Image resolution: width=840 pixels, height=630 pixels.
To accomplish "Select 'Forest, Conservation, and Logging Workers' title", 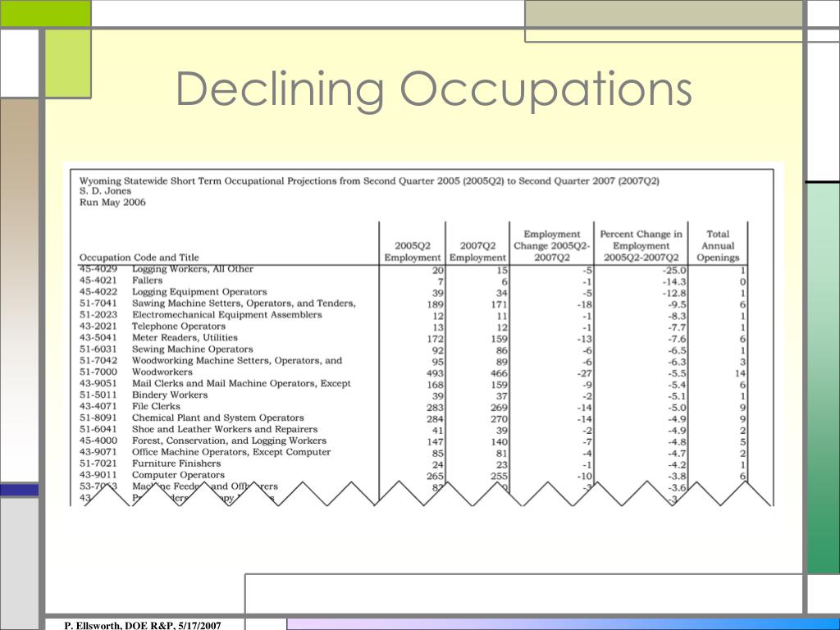I will [230, 441].
